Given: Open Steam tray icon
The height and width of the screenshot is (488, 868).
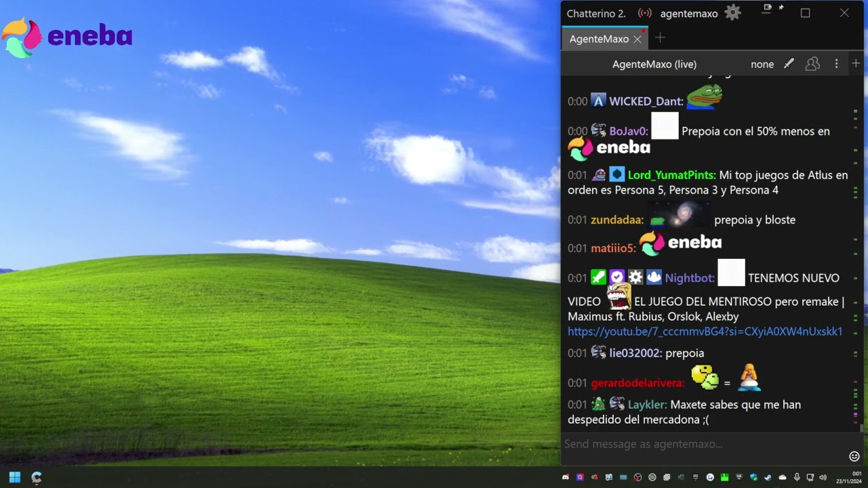Looking at the screenshot, I should click(768, 477).
